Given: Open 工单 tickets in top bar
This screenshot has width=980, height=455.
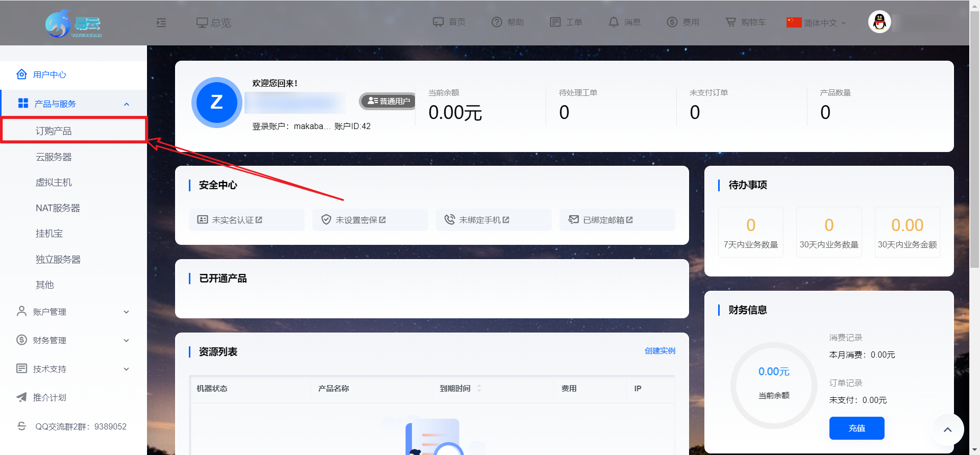Looking at the screenshot, I should coord(566,22).
